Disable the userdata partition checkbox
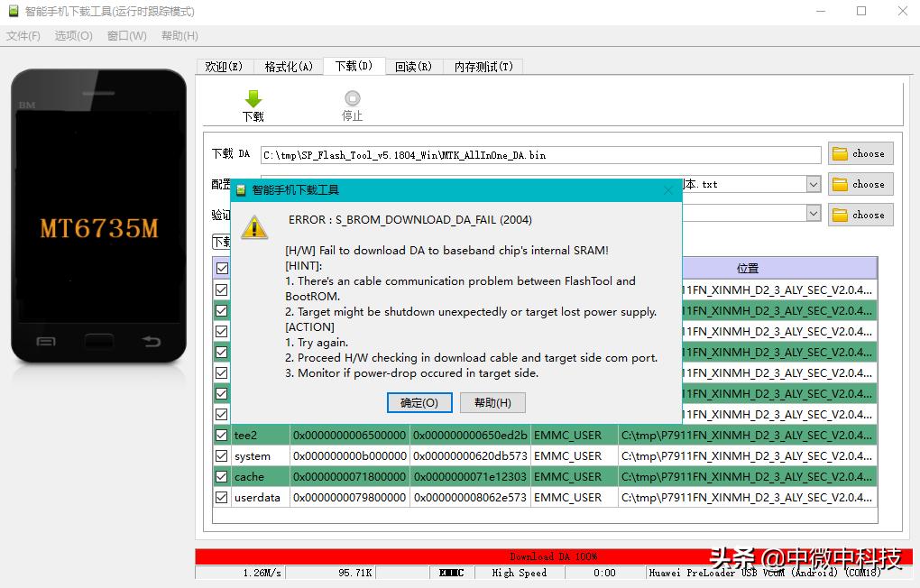This screenshot has height=588, width=920. (x=221, y=497)
